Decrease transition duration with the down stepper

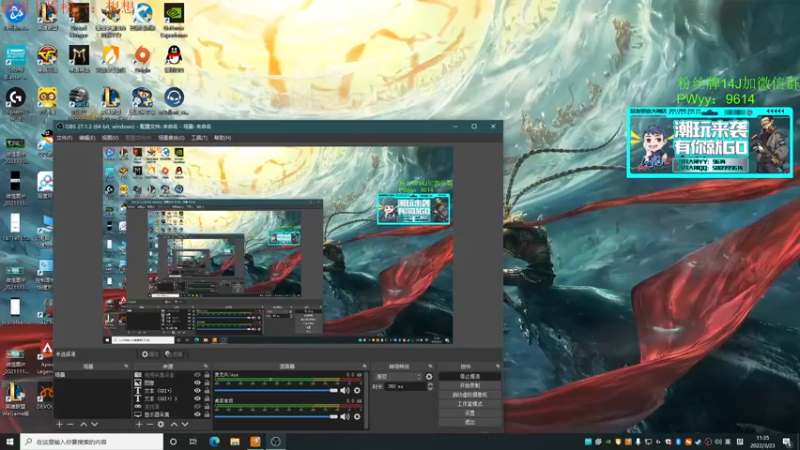click(430, 389)
